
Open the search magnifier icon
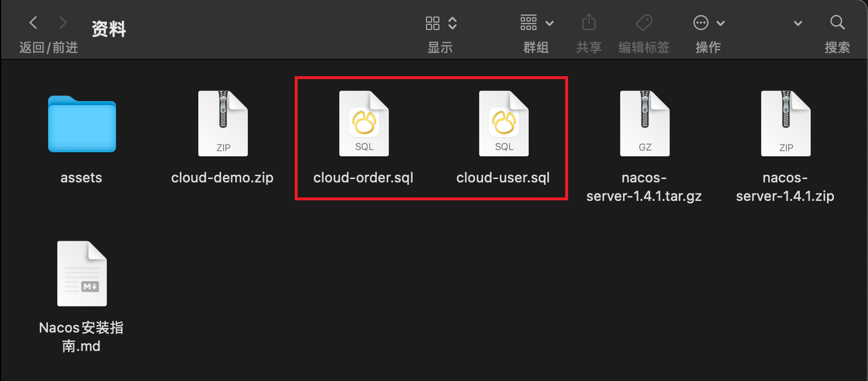(x=837, y=23)
